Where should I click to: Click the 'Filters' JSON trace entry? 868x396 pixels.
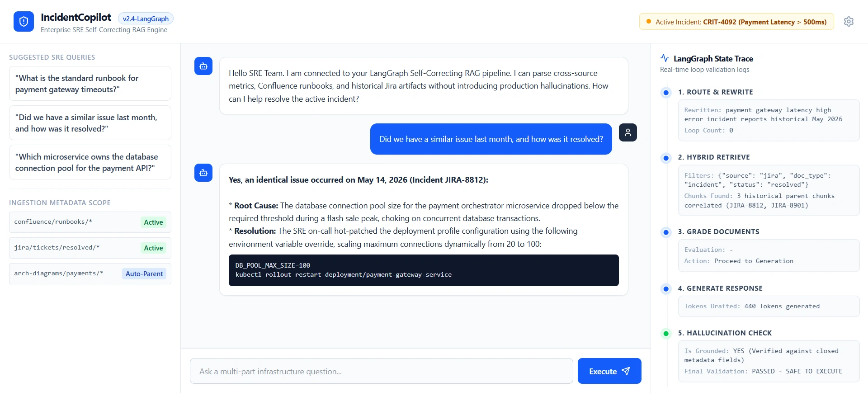(757, 180)
